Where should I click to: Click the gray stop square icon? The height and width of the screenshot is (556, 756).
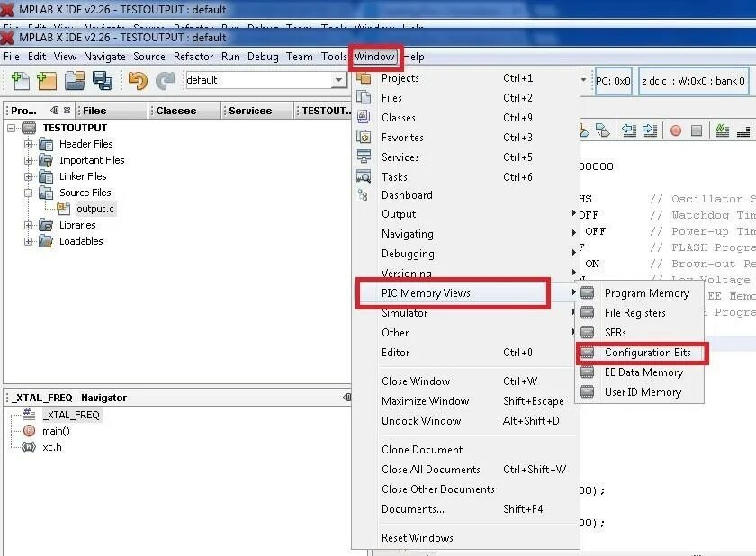coord(697,130)
